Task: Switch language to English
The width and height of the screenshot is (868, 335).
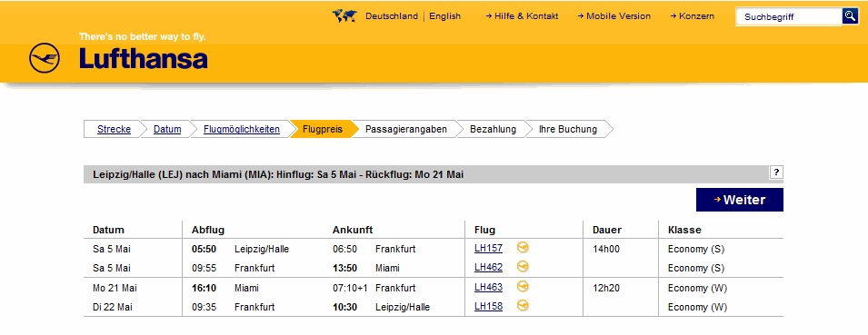Action: pyautogui.click(x=444, y=16)
